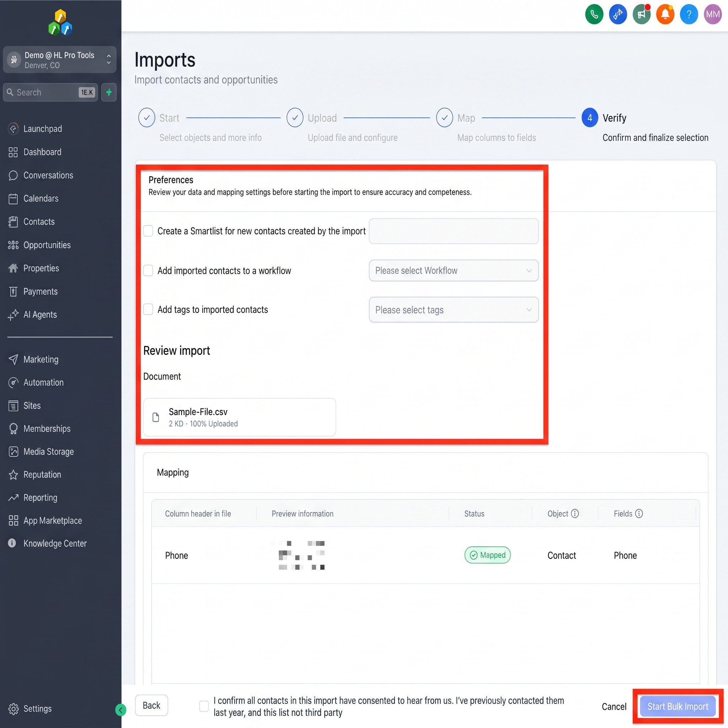Tick the consent confirmation checkbox
Image resolution: width=728 pixels, height=728 pixels.
pyautogui.click(x=204, y=706)
